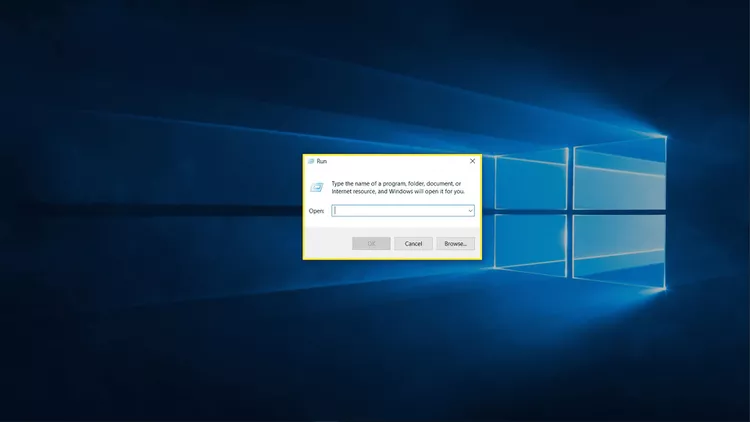This screenshot has height=422, width=750.
Task: Expand the Open field history dropdown arrow
Action: point(470,211)
